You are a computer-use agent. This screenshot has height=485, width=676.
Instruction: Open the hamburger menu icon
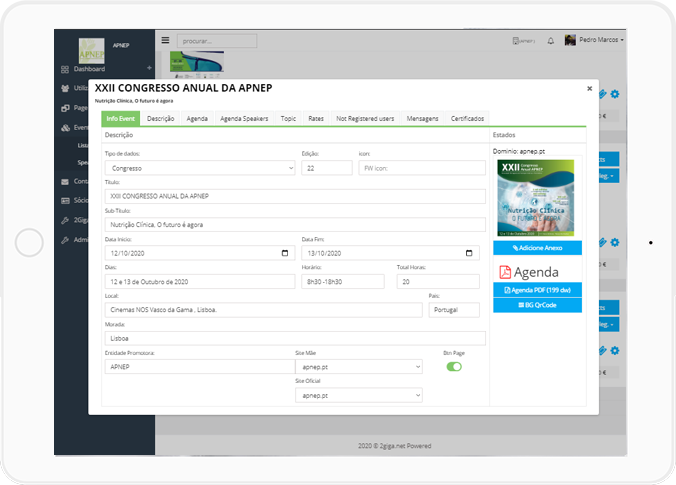(x=165, y=40)
